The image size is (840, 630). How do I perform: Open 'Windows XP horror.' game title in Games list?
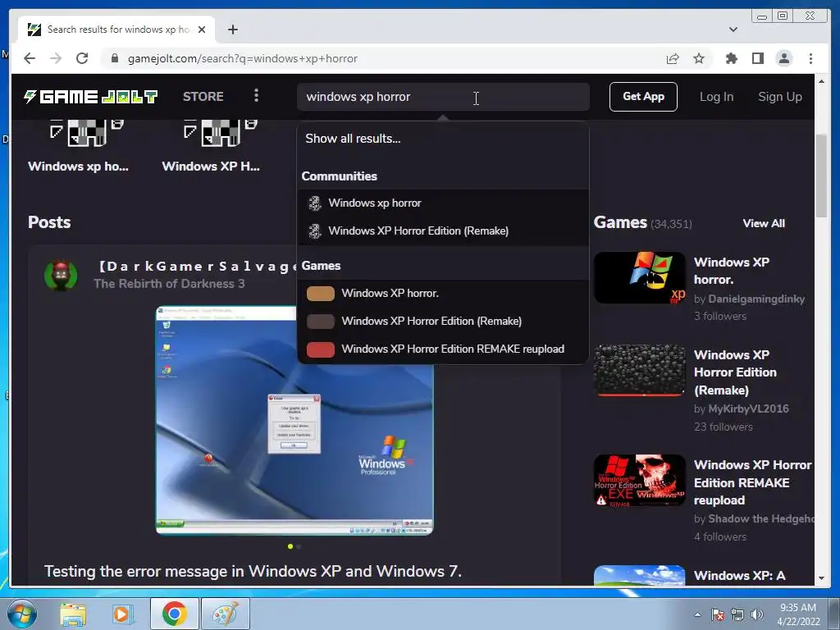point(731,271)
